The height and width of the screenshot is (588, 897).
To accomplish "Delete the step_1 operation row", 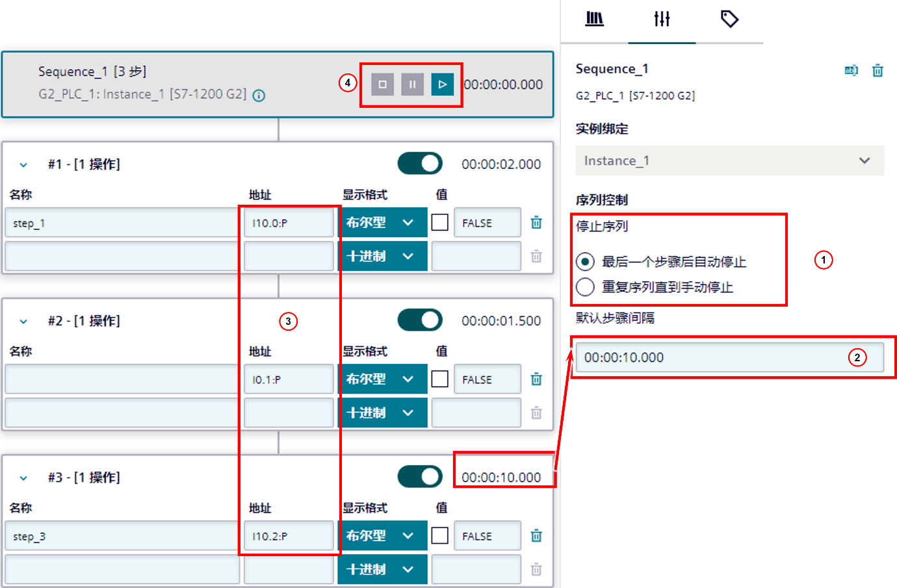I will [x=536, y=222].
